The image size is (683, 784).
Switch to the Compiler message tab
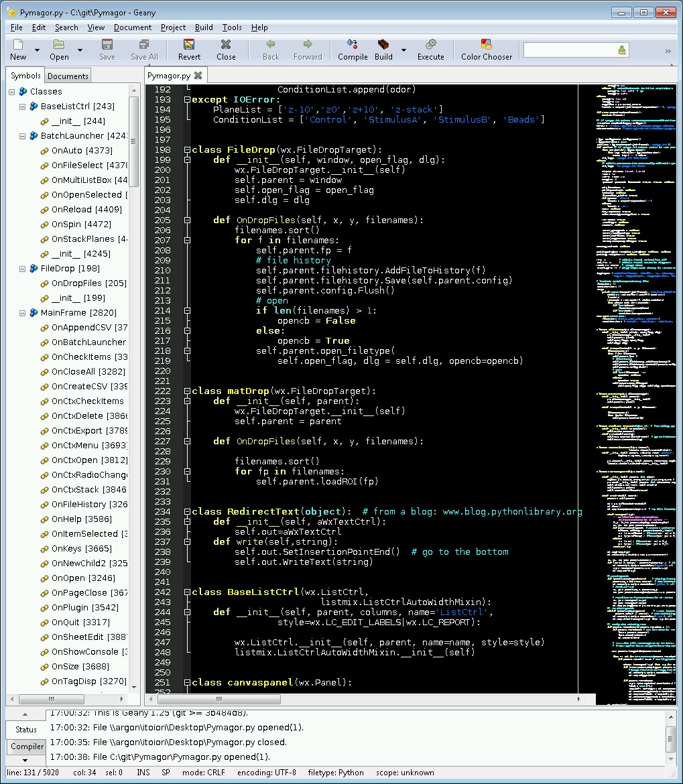pos(27,746)
